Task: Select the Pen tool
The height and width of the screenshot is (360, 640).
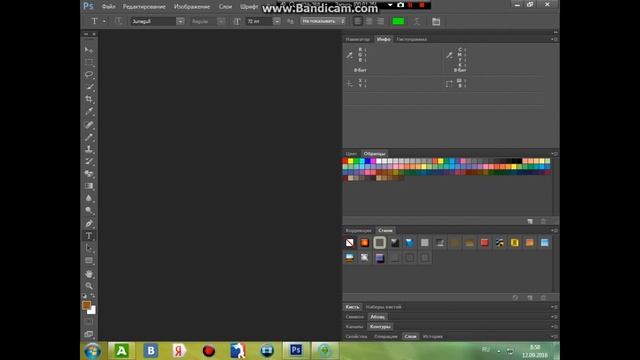Action: pos(89,223)
